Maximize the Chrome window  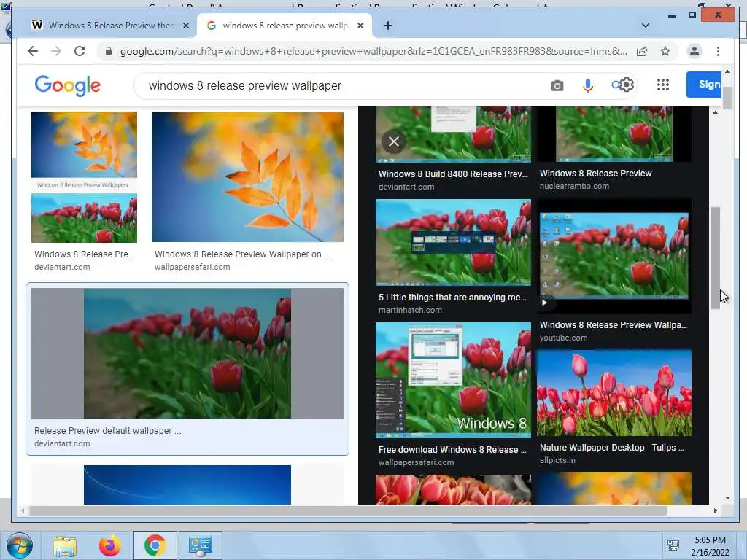click(x=692, y=15)
